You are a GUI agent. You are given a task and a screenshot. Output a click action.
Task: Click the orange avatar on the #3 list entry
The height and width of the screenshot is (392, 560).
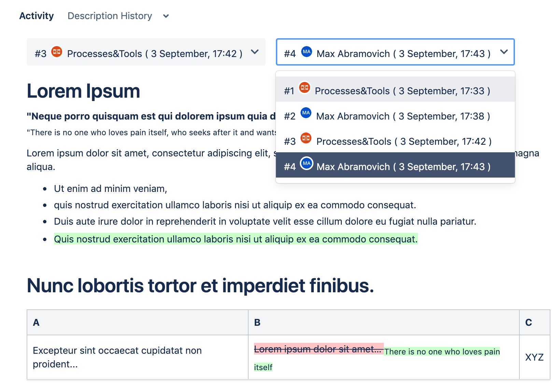(306, 138)
